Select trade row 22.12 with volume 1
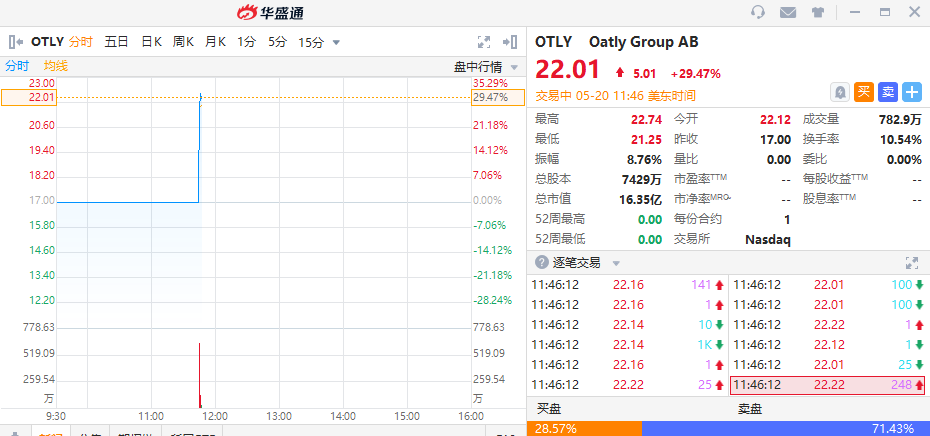930x436 pixels. point(828,345)
